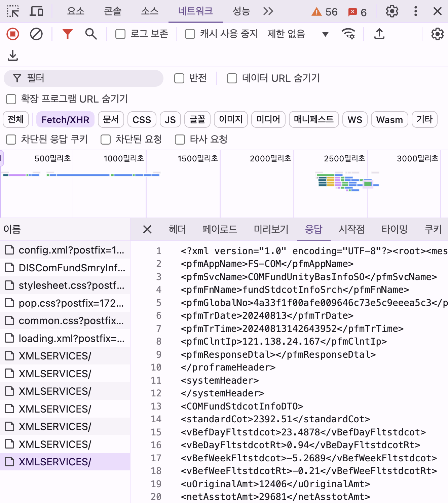Clear the network log

(36, 34)
